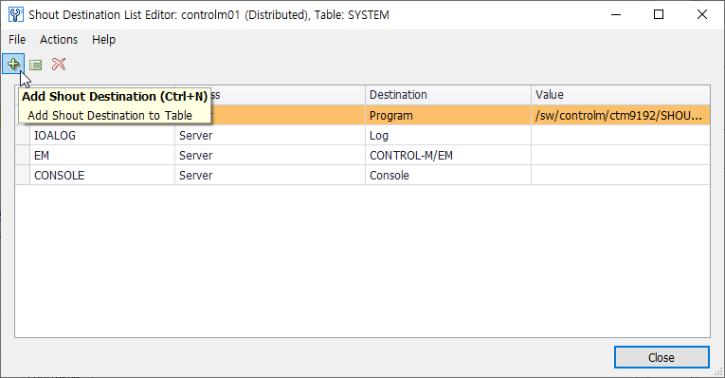Click the Program destination cell
Viewport: 725px width, 378px height.
(x=448, y=116)
